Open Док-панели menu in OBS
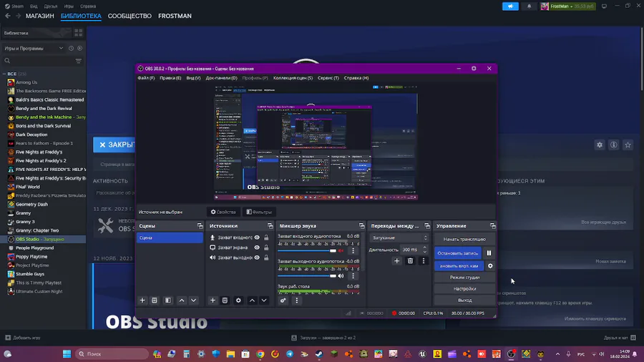The height and width of the screenshot is (362, 644). (x=221, y=78)
